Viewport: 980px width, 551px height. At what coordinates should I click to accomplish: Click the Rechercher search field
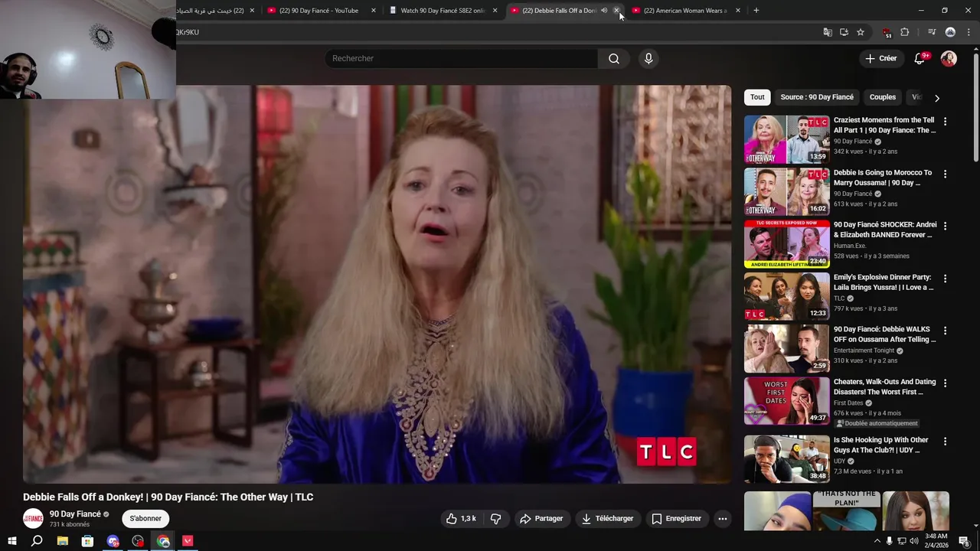tap(461, 58)
